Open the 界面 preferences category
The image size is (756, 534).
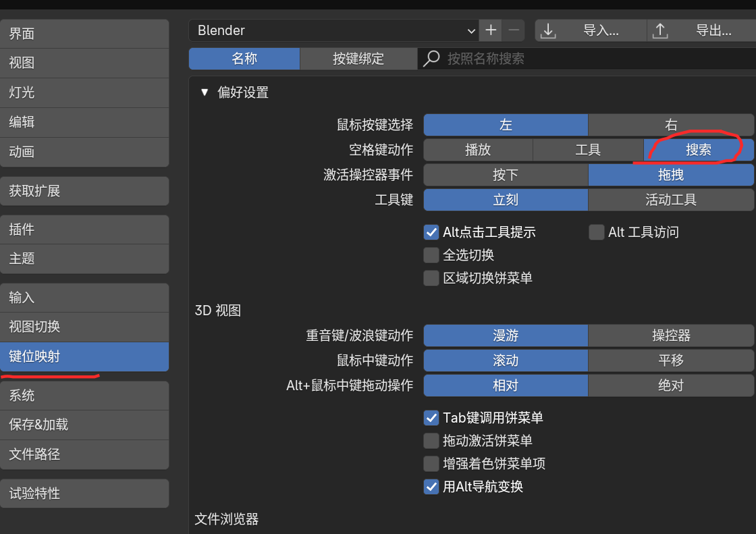(84, 34)
